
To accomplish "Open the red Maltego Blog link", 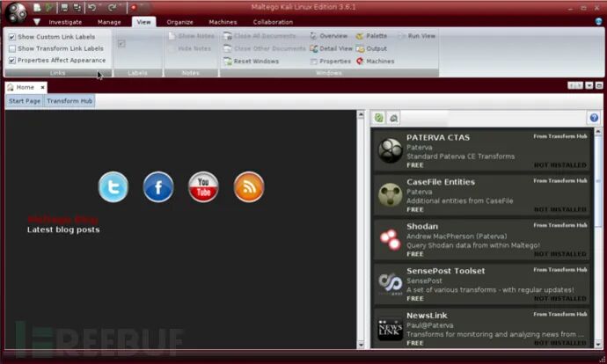I will pyautogui.click(x=62, y=219).
